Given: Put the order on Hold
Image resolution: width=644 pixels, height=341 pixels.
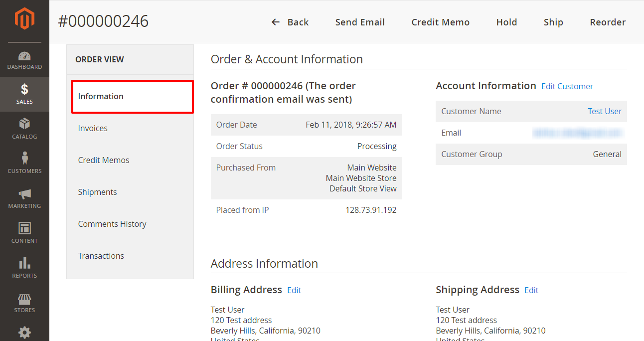Looking at the screenshot, I should pos(506,22).
